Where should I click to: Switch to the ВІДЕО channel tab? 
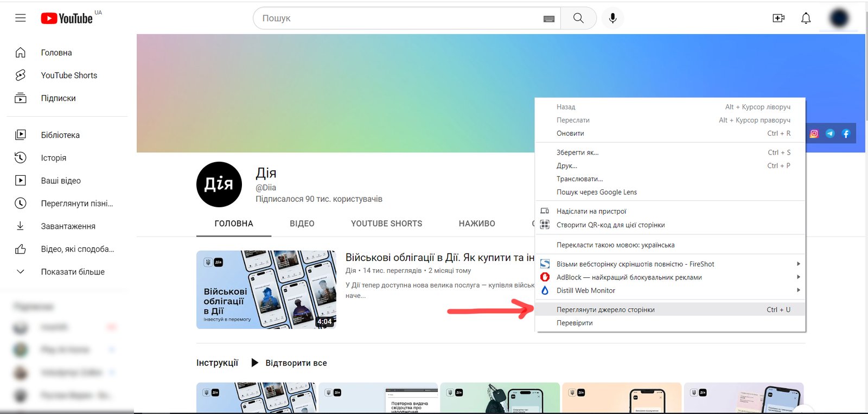click(302, 224)
